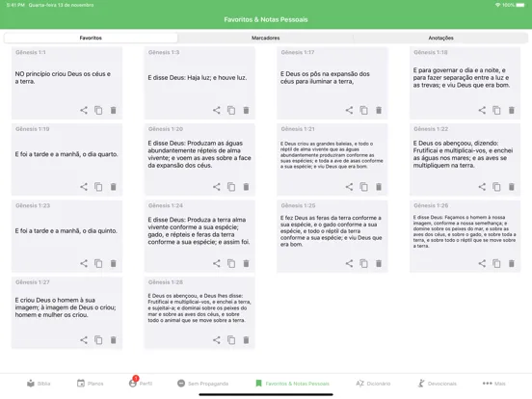Copy the Gênesis 1:22 verse
532x399 pixels.
point(496,187)
